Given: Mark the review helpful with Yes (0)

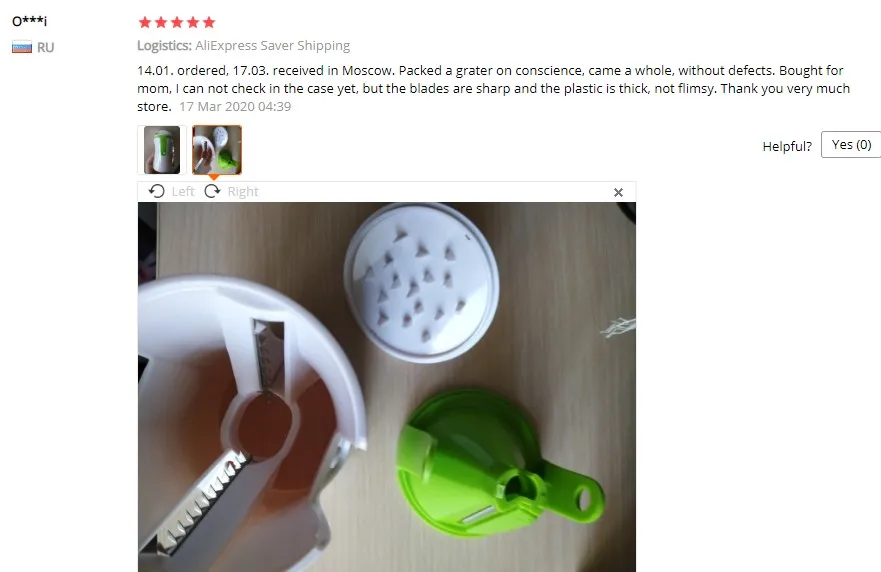Looking at the screenshot, I should 851,145.
